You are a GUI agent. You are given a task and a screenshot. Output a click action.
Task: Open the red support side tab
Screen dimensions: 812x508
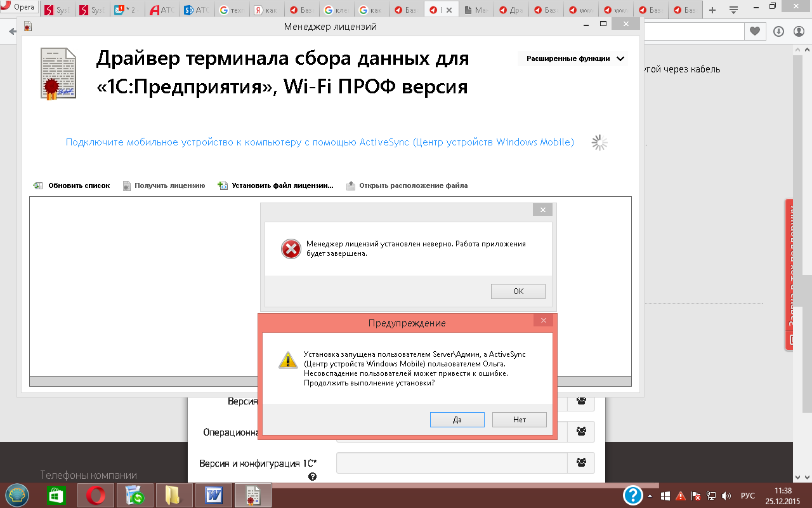[x=790, y=274]
